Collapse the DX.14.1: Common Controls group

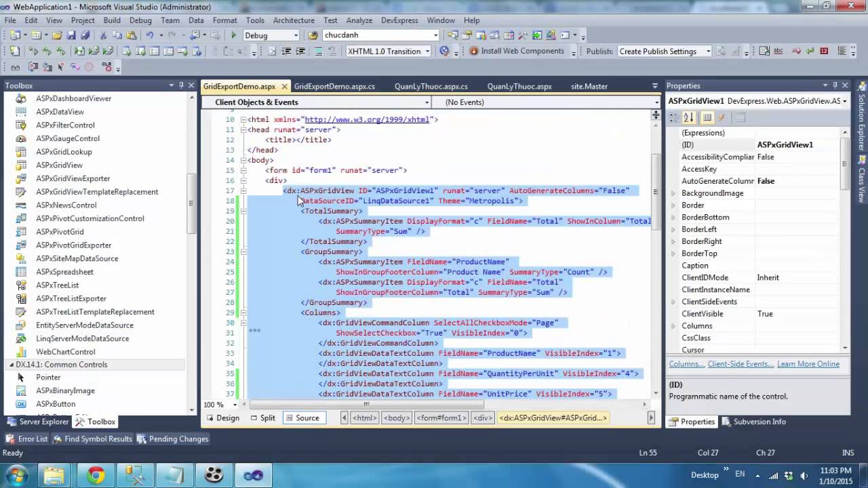(x=11, y=365)
